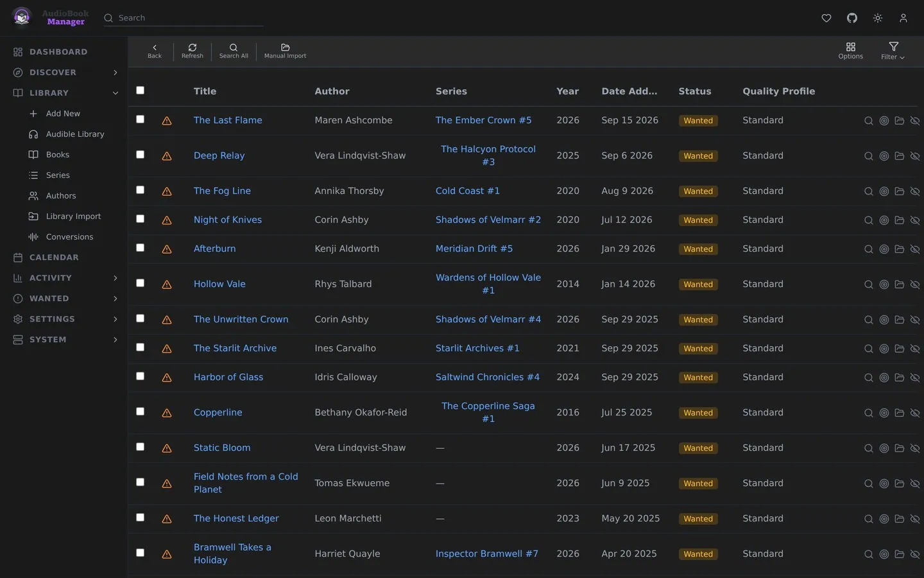Image resolution: width=924 pixels, height=578 pixels.
Task: Click the top Search field
Action: tap(184, 18)
